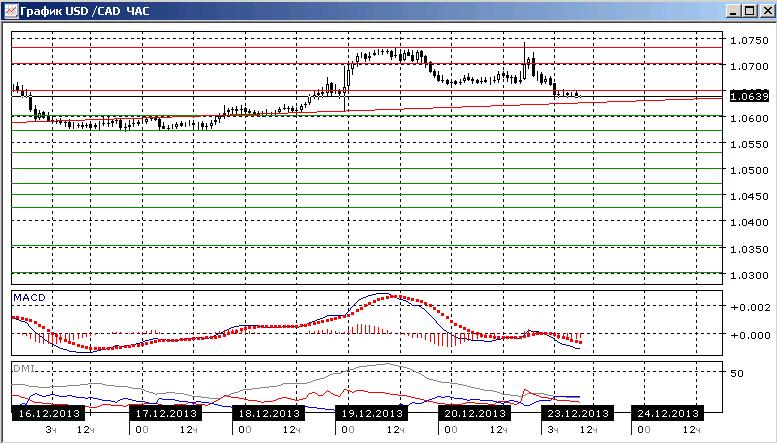This screenshot has height=444, width=777.
Task: Click the tall spike candle on 20.12.2013
Action: click(525, 61)
